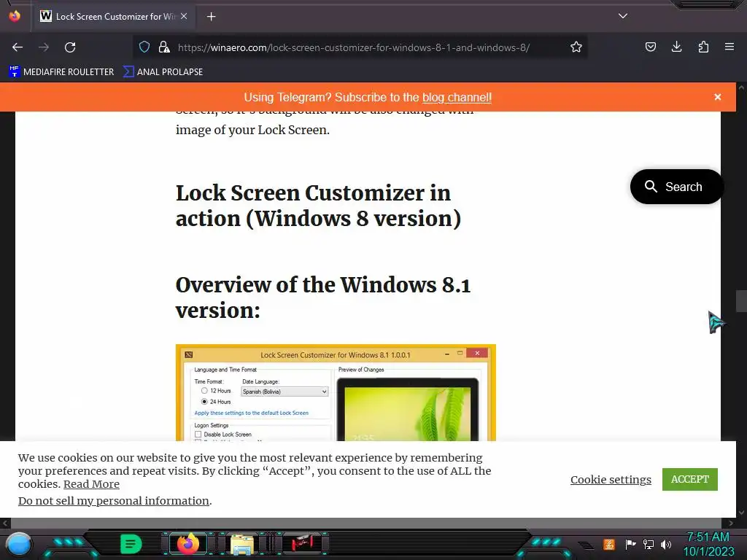Switch to Firefox in the taskbar
747x560 pixels.
pyautogui.click(x=187, y=544)
